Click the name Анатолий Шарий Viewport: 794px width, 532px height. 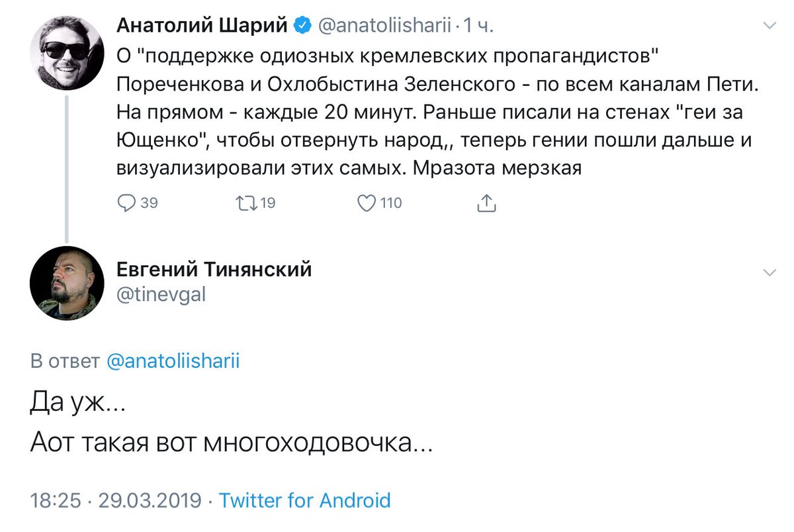coord(202,26)
